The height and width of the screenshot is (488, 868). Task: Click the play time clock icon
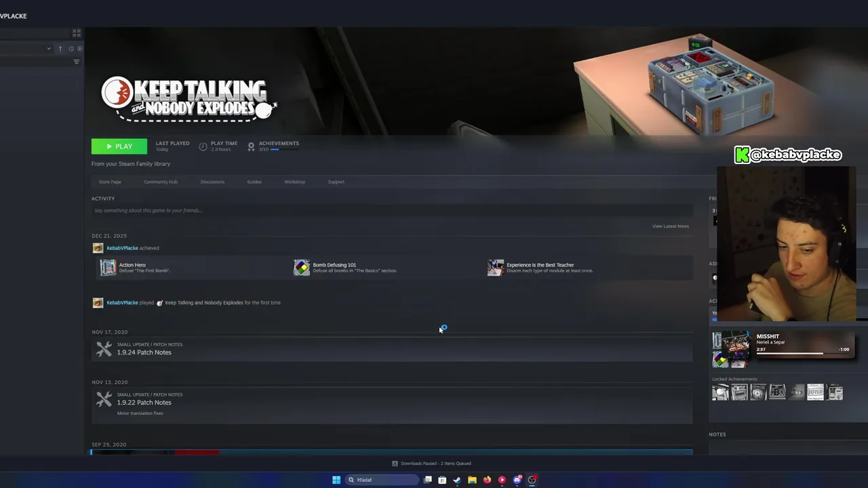203,146
